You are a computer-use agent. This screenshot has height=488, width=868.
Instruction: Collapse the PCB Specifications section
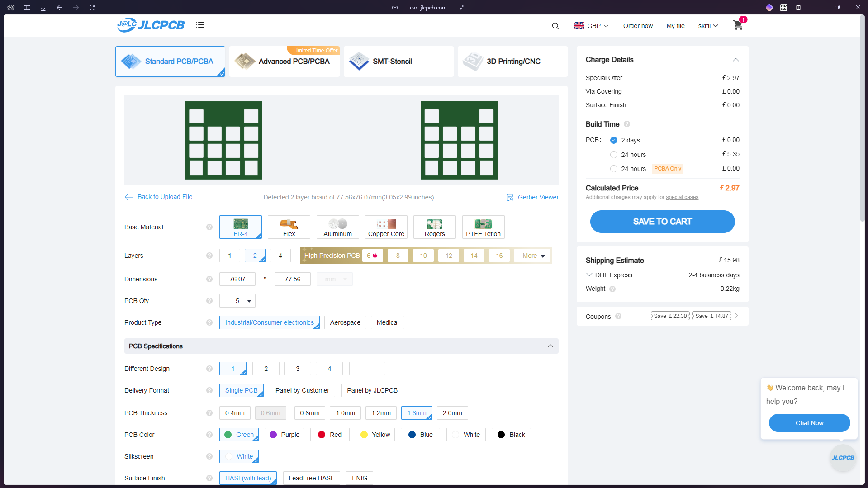pos(550,346)
